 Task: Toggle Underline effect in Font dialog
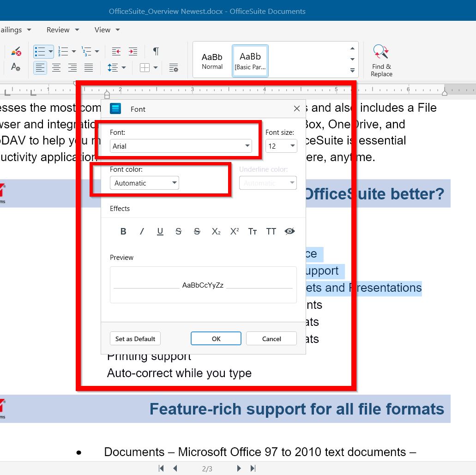coord(160,231)
